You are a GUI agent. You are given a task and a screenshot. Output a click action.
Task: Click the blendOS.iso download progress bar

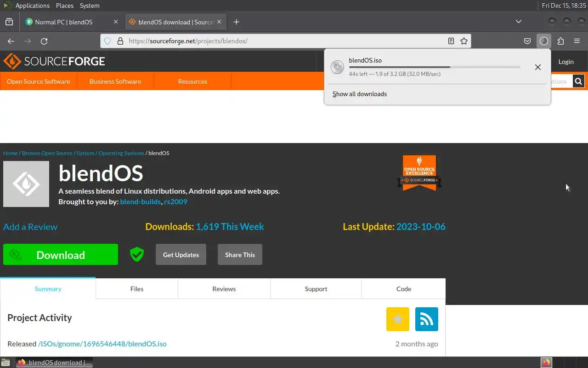[435, 67]
